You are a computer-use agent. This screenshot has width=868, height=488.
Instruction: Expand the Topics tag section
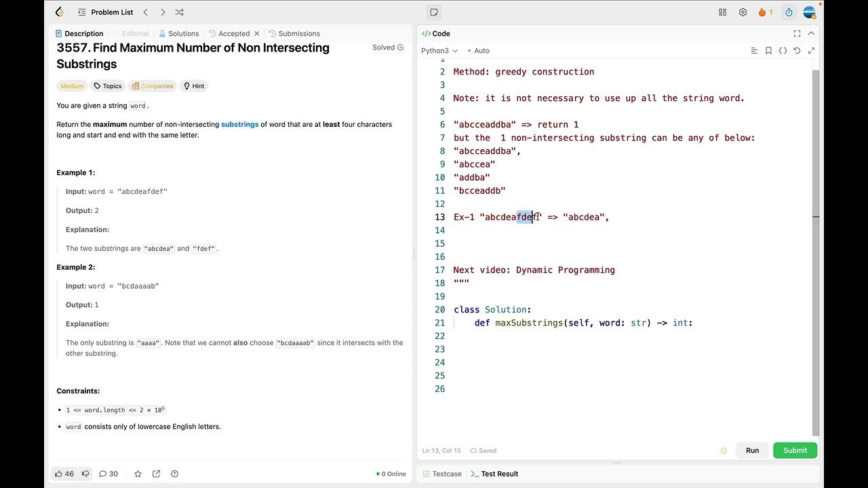click(x=107, y=86)
